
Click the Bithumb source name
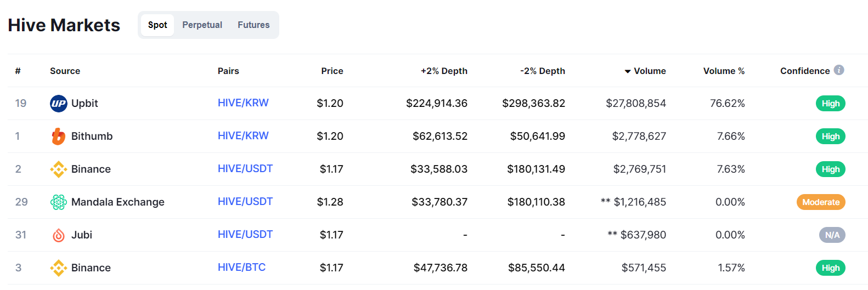click(x=92, y=137)
